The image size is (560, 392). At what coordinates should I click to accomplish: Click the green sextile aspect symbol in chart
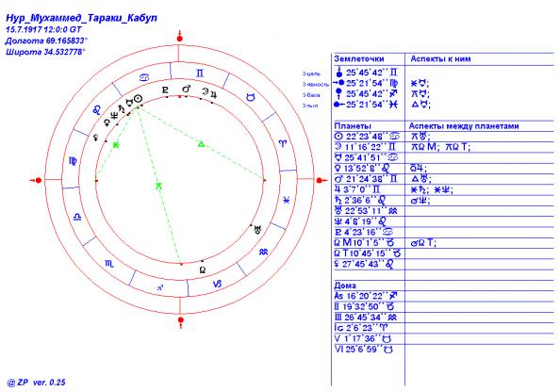pyautogui.click(x=115, y=145)
